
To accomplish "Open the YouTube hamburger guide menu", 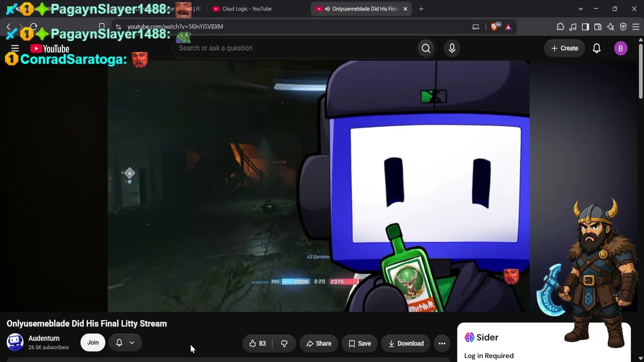I will 15,49.
